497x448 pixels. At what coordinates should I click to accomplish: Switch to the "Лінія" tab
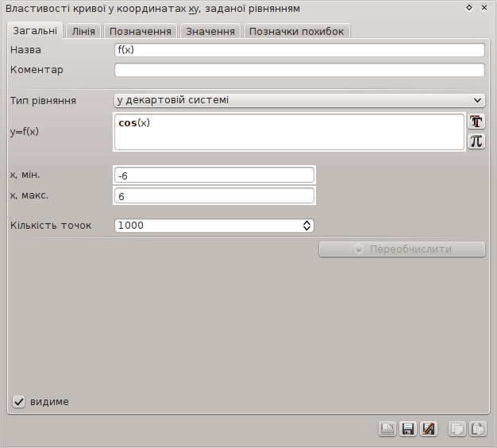point(83,31)
